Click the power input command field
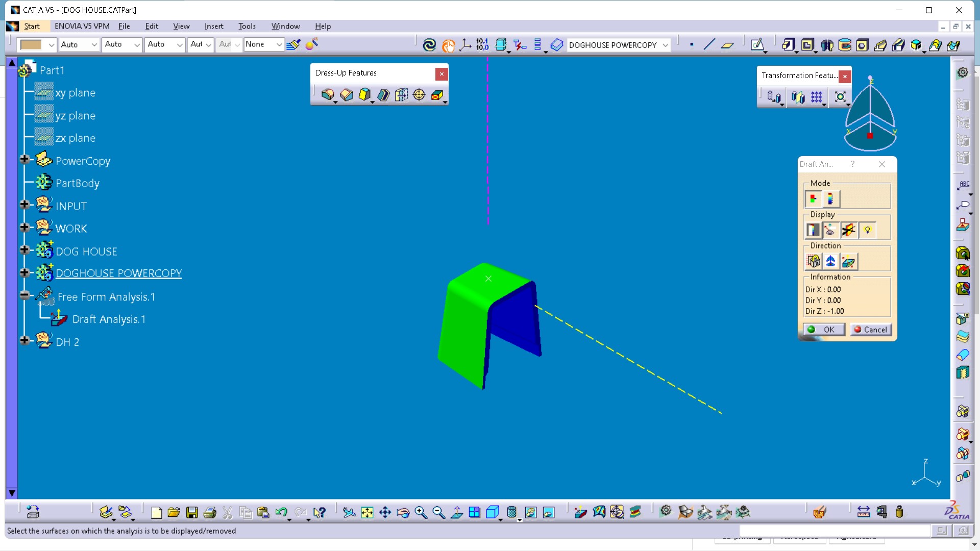Viewport: 980px width, 551px height. point(835,531)
